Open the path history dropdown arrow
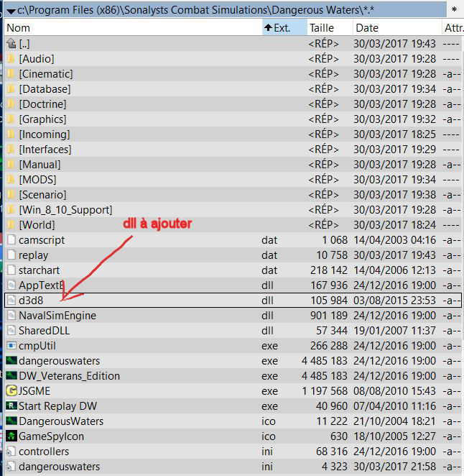Image resolution: width=464 pixels, height=476 pixels. (11, 9)
